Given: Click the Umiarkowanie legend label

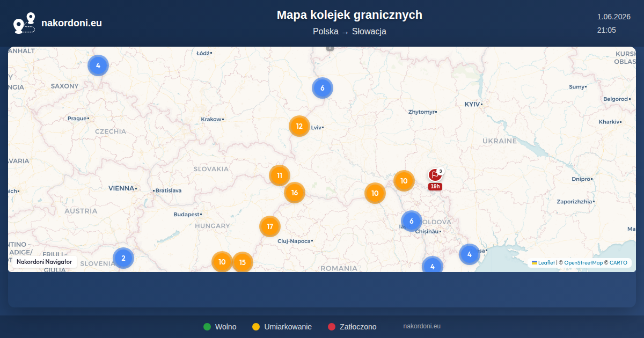Looking at the screenshot, I should (x=288, y=327).
